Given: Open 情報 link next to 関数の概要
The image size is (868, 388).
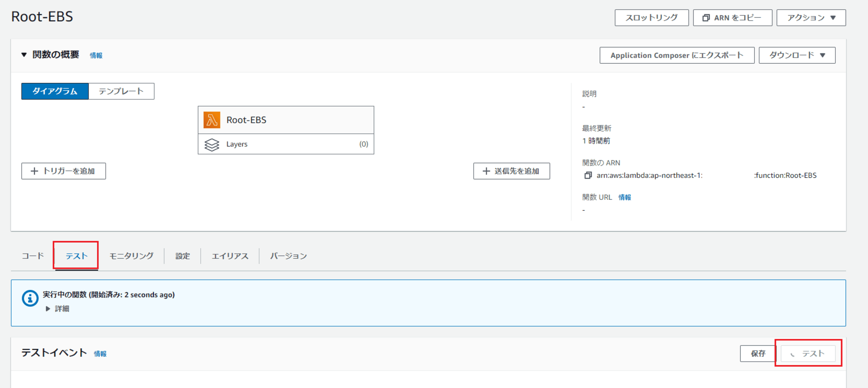Looking at the screenshot, I should (96, 55).
